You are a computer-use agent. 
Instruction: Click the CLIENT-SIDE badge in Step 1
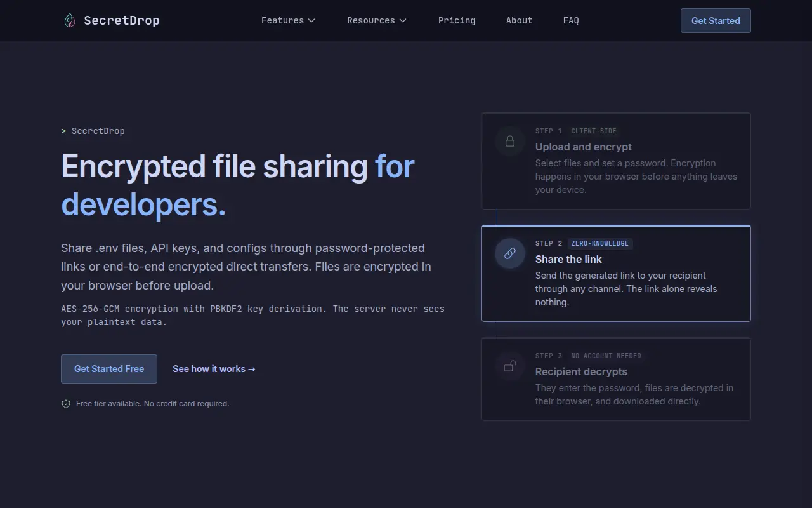594,131
